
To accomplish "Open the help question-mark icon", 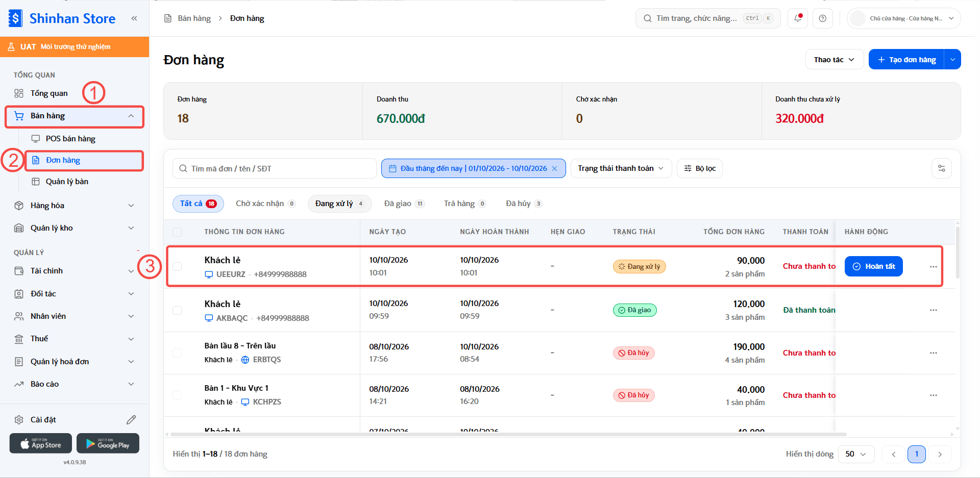I will pyautogui.click(x=823, y=18).
